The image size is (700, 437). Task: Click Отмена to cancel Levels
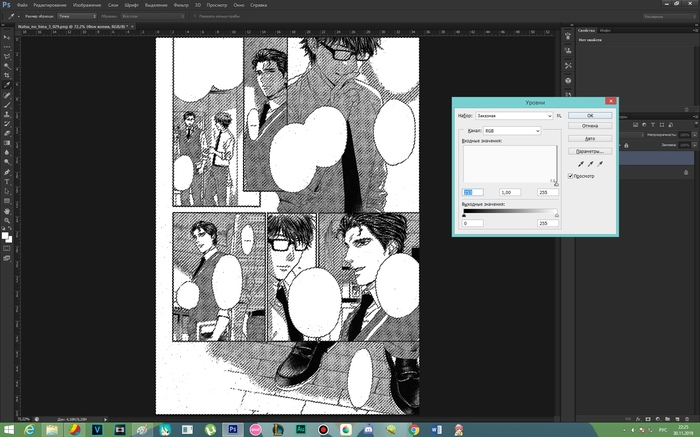[590, 126]
